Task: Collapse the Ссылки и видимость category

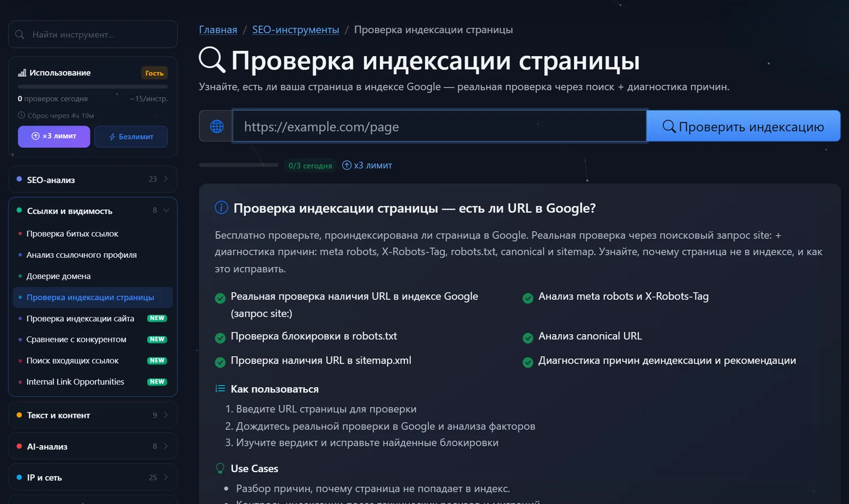Action: tap(93, 211)
